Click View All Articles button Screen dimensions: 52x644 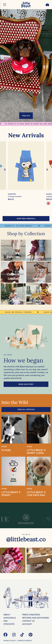click(26, 409)
